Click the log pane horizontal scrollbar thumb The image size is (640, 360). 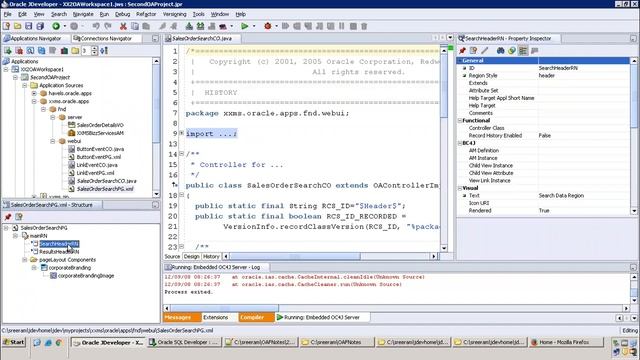(224, 308)
